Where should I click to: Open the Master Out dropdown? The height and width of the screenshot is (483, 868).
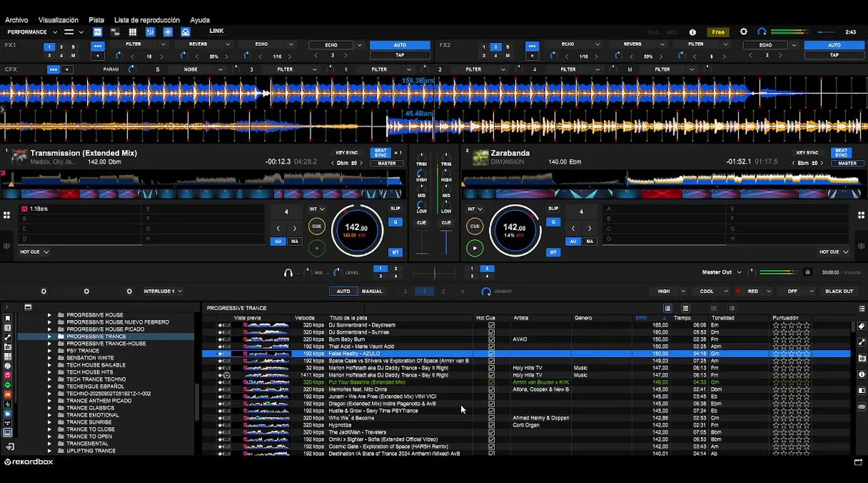(x=721, y=272)
